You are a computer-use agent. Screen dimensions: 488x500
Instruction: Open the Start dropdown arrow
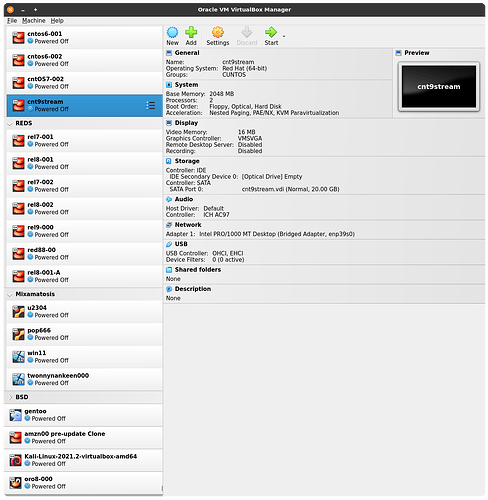(284, 36)
